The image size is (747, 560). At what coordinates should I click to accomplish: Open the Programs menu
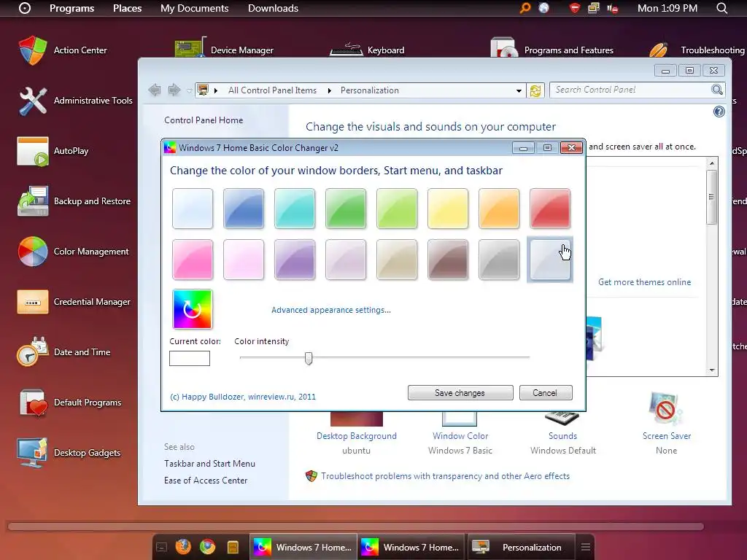coord(72,8)
